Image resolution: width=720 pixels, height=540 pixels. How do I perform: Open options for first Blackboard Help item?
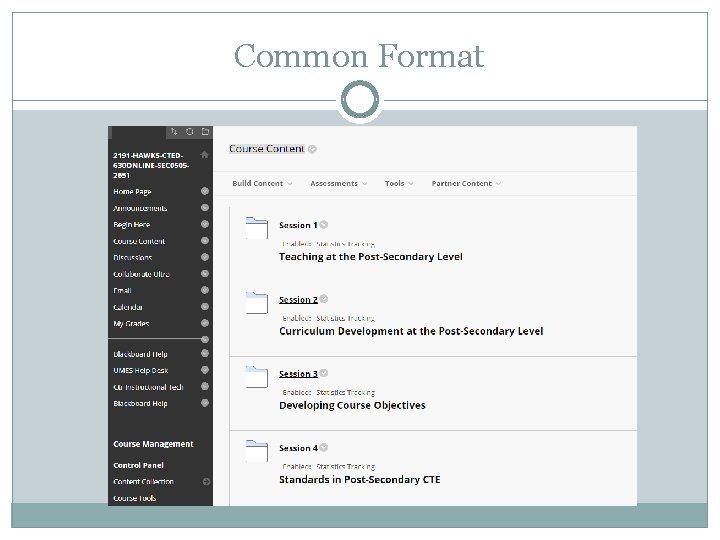click(205, 354)
